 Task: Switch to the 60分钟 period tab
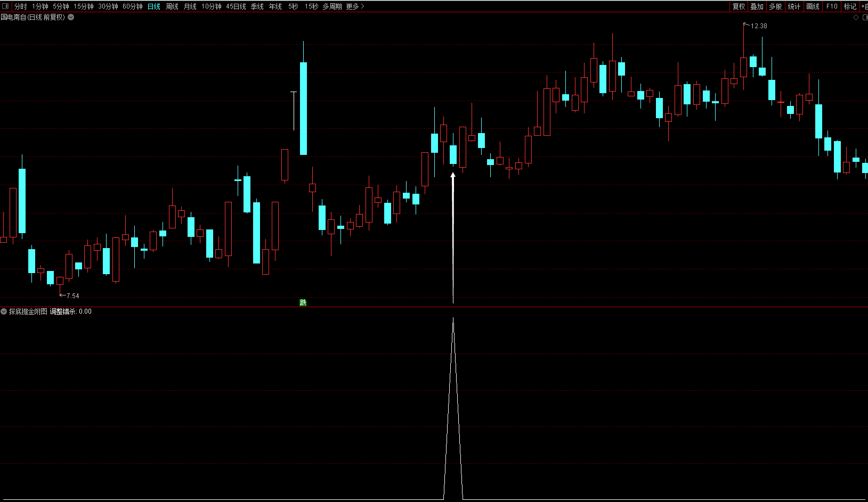point(133,6)
